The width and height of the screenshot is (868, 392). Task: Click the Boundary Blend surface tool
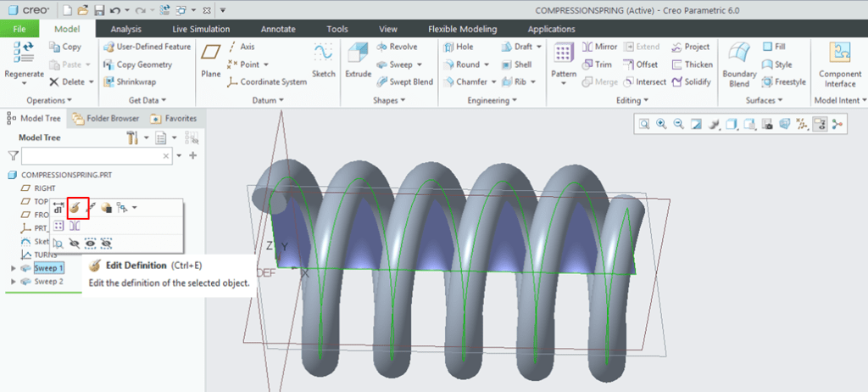[738, 64]
